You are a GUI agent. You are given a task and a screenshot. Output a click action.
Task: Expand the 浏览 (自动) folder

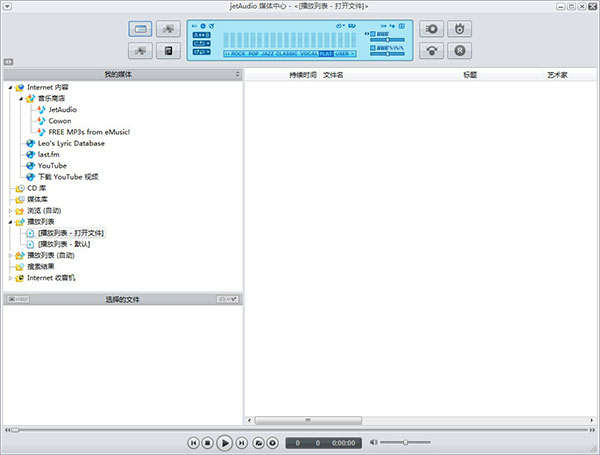10,211
